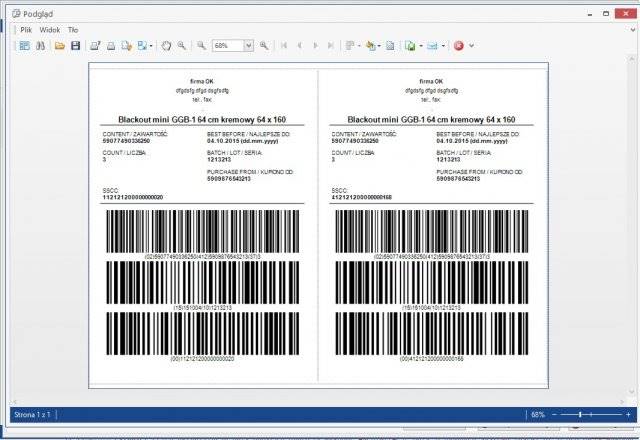
Task: Open the Widok menu
Action: coord(50,30)
